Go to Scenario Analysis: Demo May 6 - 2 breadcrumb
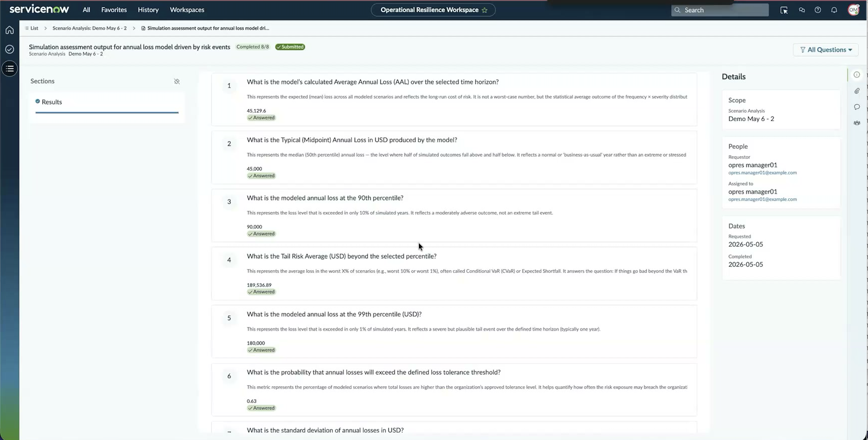 [x=90, y=28]
